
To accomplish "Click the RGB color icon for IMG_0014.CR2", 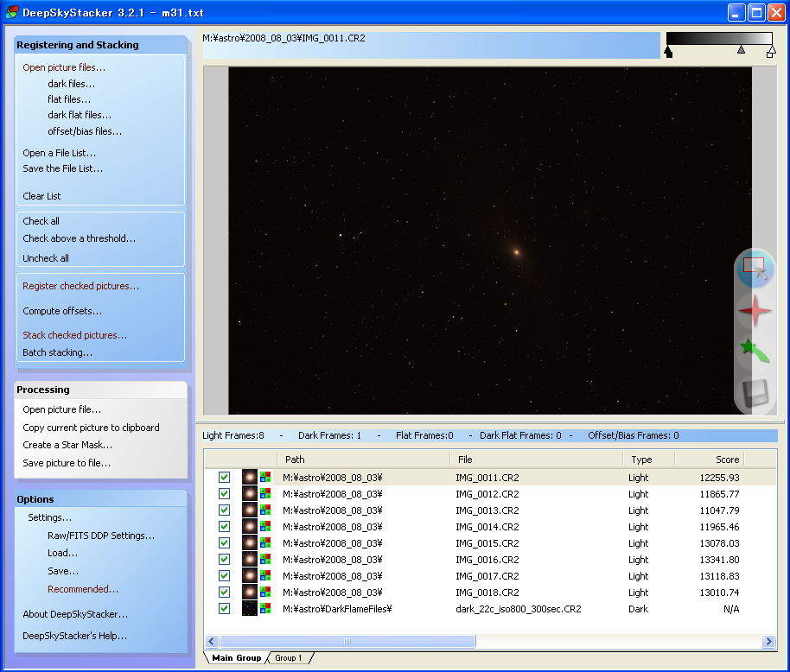I will 265,526.
